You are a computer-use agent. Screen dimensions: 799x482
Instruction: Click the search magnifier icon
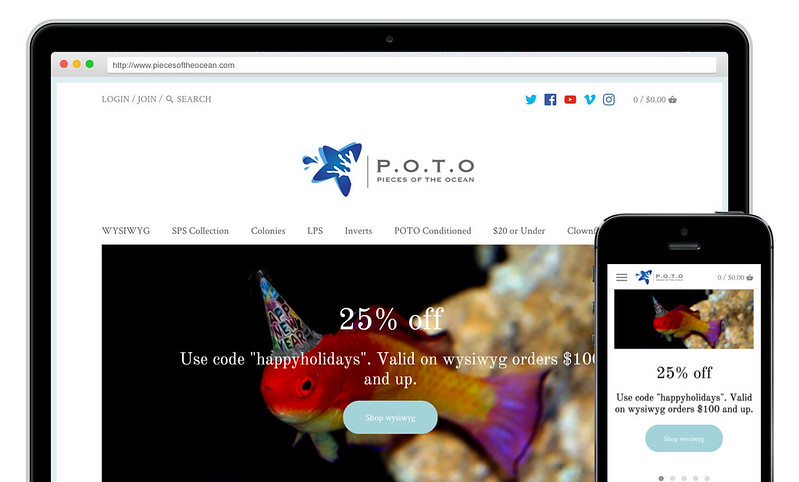coord(170,99)
